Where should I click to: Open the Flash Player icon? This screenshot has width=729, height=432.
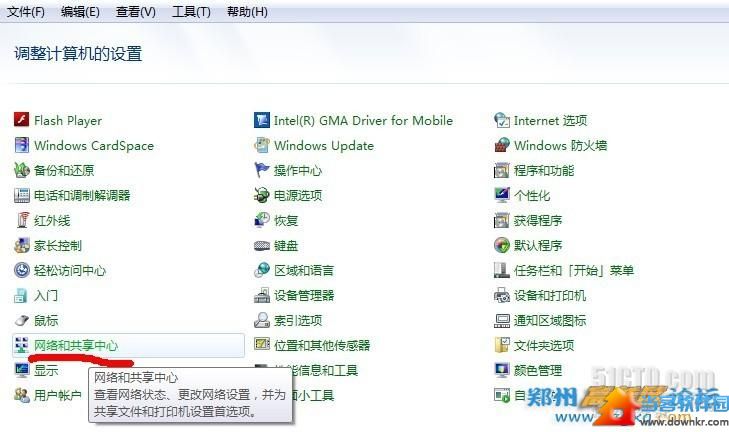click(21, 120)
